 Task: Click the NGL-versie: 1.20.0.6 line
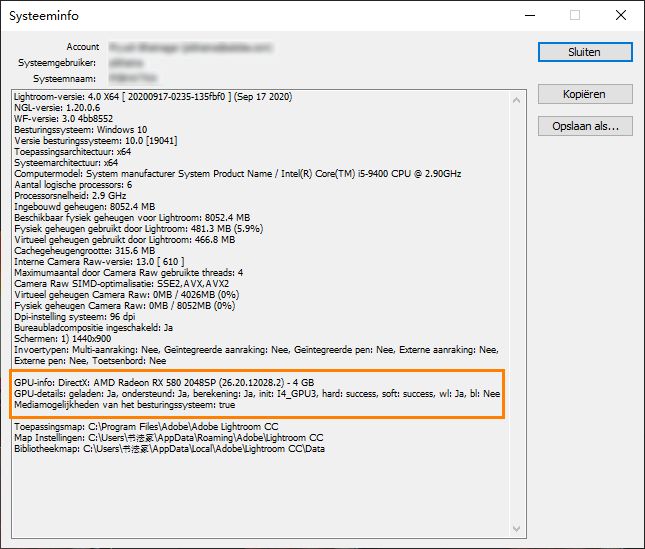[57, 108]
